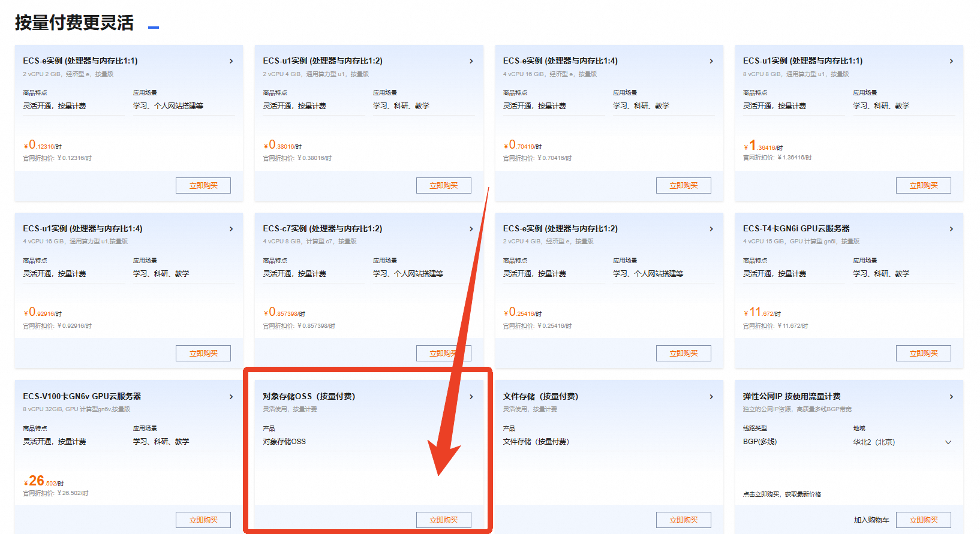
Task: Select 点击立即购买，获取最新价格 note
Action: click(x=782, y=494)
